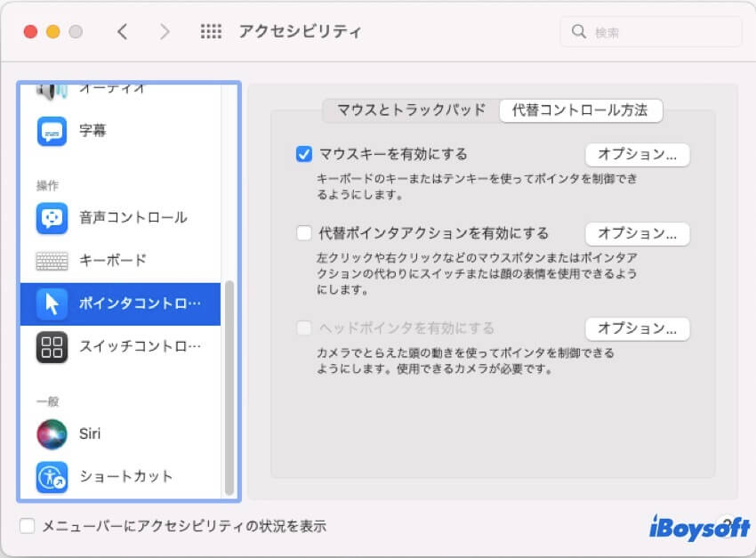This screenshot has width=756, height=558.
Task: Enable 代替ポインタアクションを有効にする checkbox
Action: [304, 233]
